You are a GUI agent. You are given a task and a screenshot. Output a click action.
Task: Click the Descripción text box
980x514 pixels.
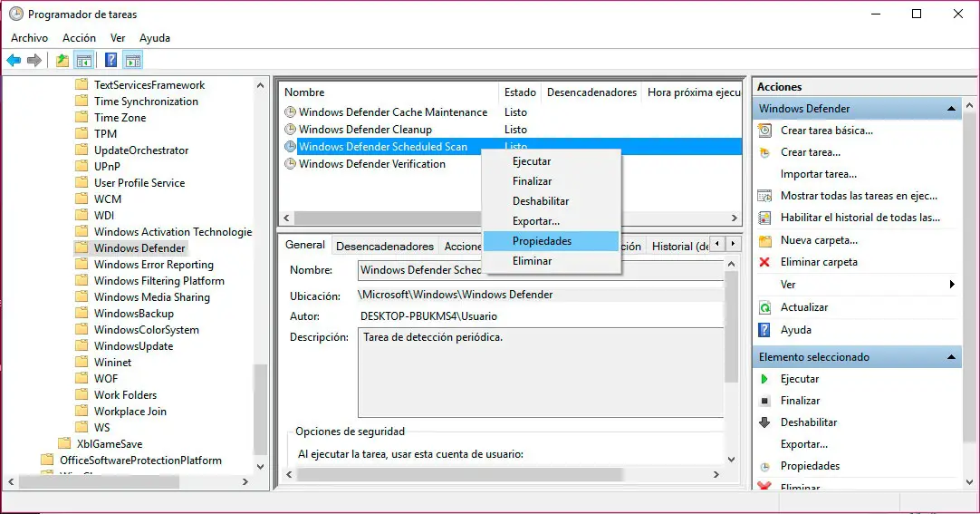[x=541, y=373]
